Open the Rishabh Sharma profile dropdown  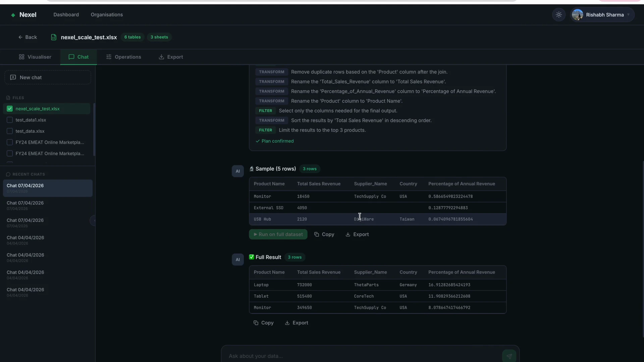[x=602, y=15]
